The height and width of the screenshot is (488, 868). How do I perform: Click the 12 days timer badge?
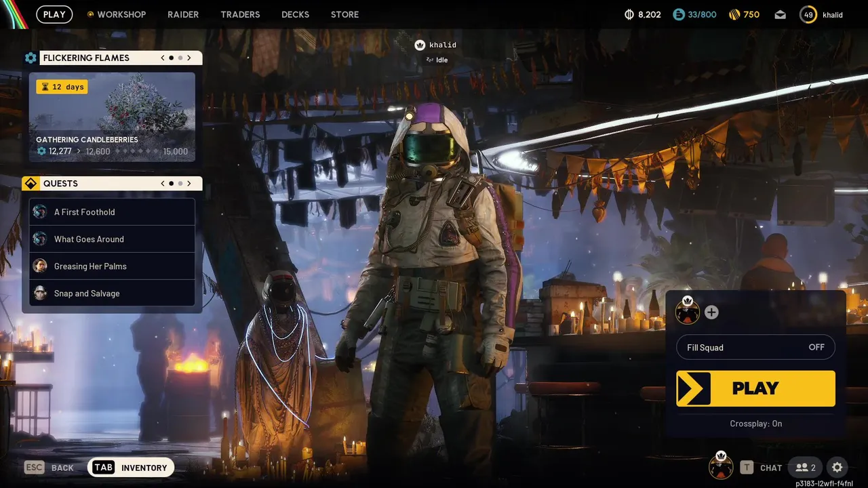(62, 87)
